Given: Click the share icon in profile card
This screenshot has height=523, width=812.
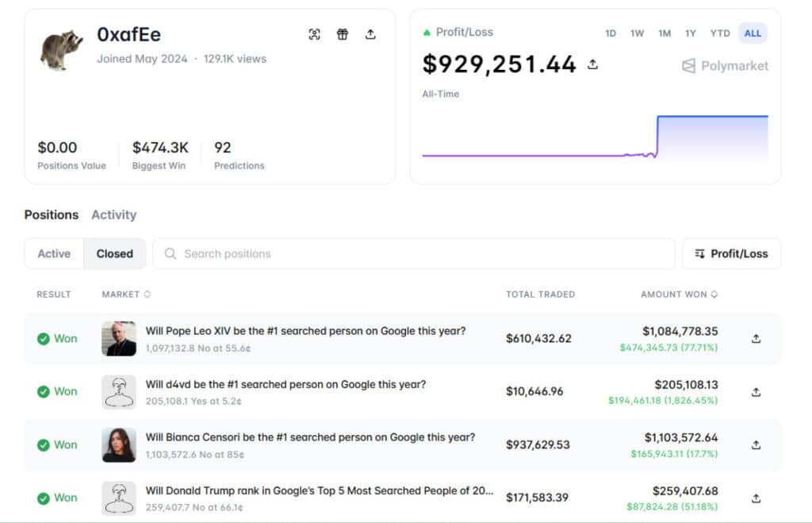Looking at the screenshot, I should click(x=370, y=34).
